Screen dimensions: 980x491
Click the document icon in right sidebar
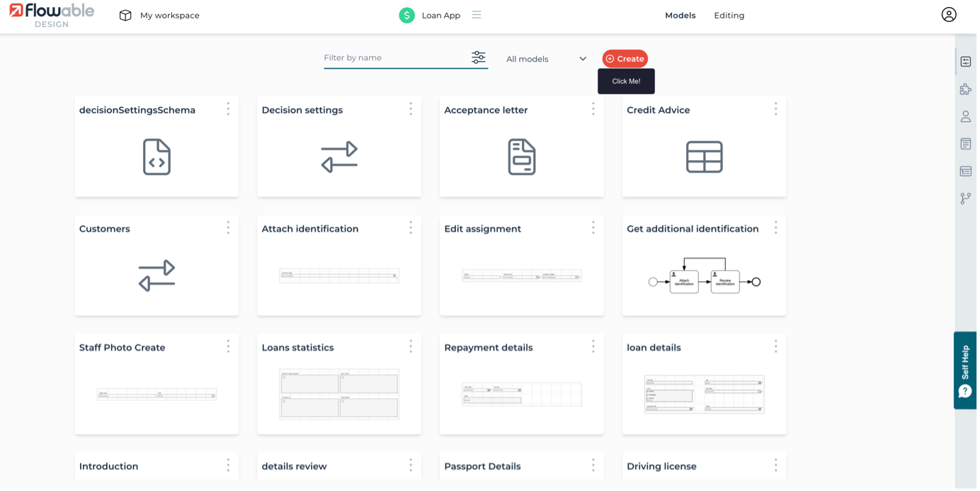pos(965,143)
